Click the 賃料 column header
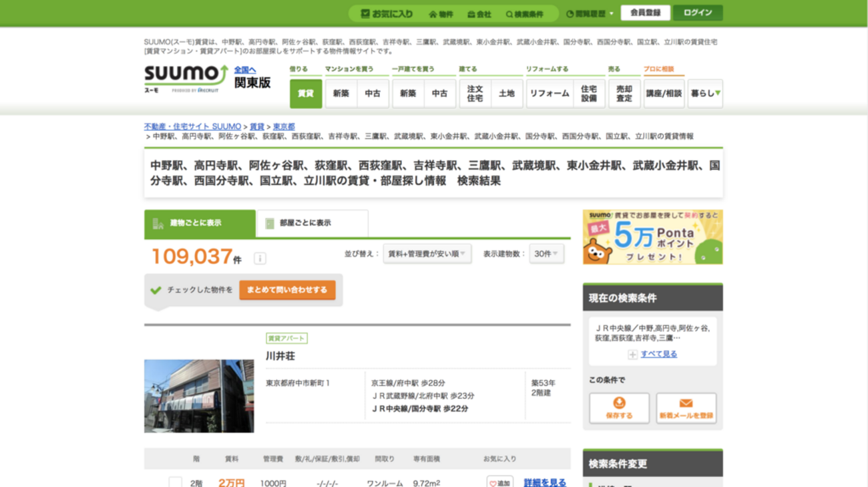 [x=232, y=459]
